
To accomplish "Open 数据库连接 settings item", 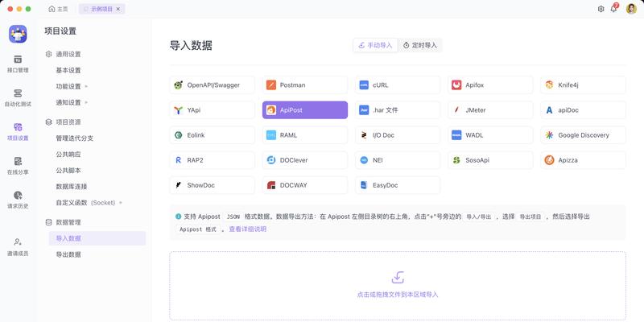I will click(72, 187).
